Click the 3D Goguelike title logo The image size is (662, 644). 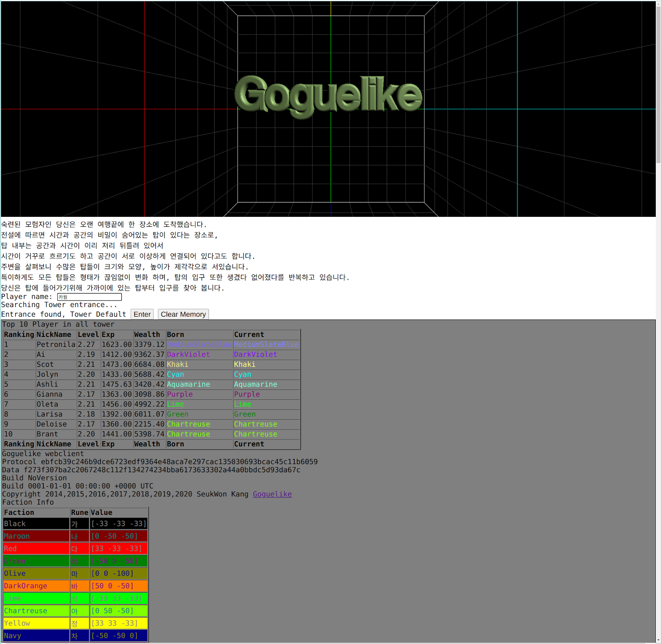click(x=328, y=96)
